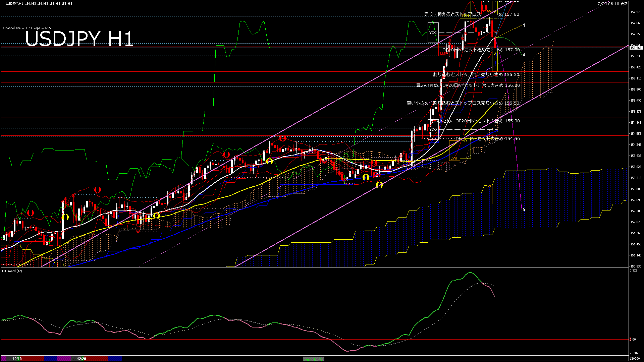
Task: Click the 156.30 ストップロス売り小さめ label
Action: tap(476, 75)
